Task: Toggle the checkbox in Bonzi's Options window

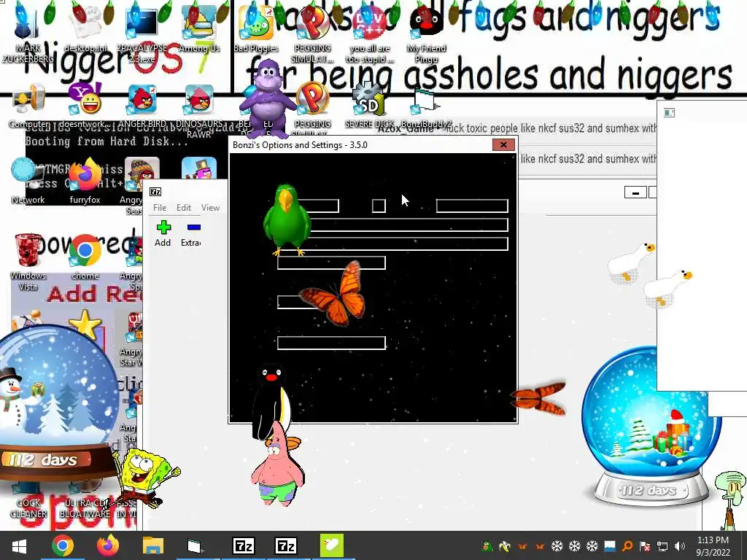Action: click(x=379, y=206)
